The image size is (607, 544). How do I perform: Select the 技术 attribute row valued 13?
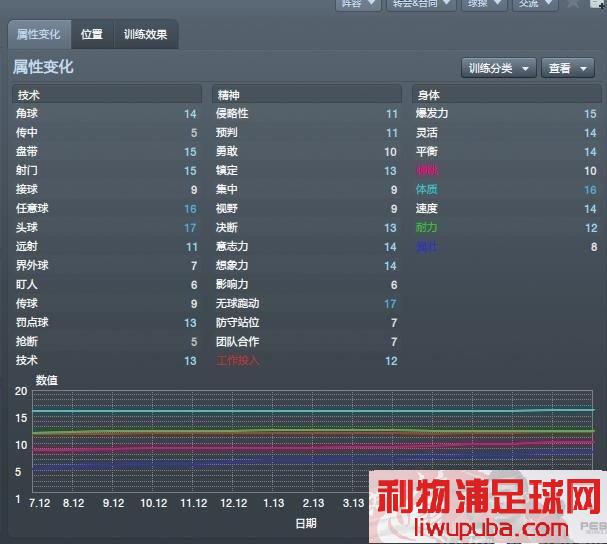pyautogui.click(x=107, y=360)
